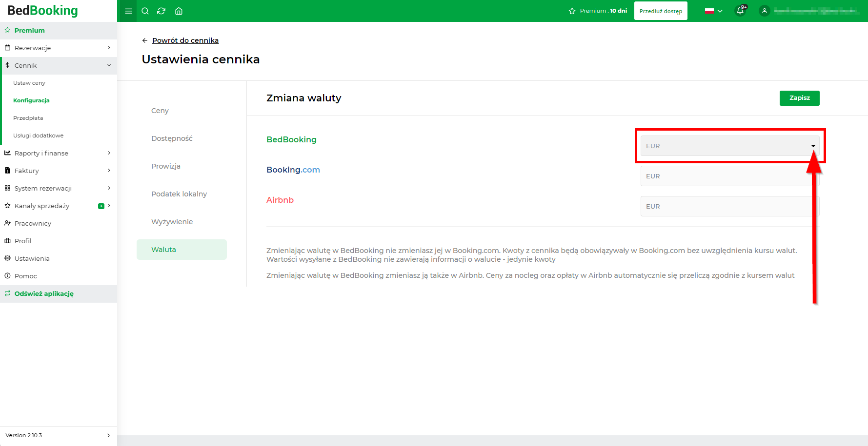Select the Podatek lokalny tab
The width and height of the screenshot is (868, 446).
(x=182, y=194)
